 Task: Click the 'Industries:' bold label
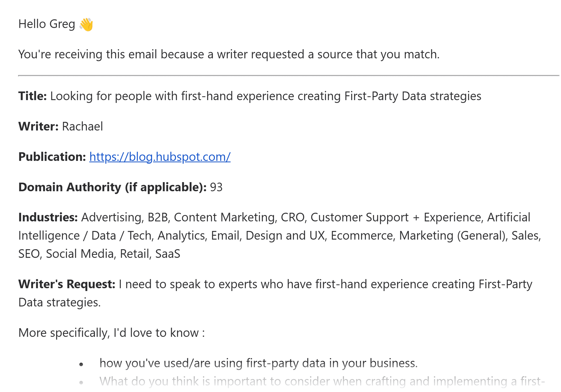[48, 217]
